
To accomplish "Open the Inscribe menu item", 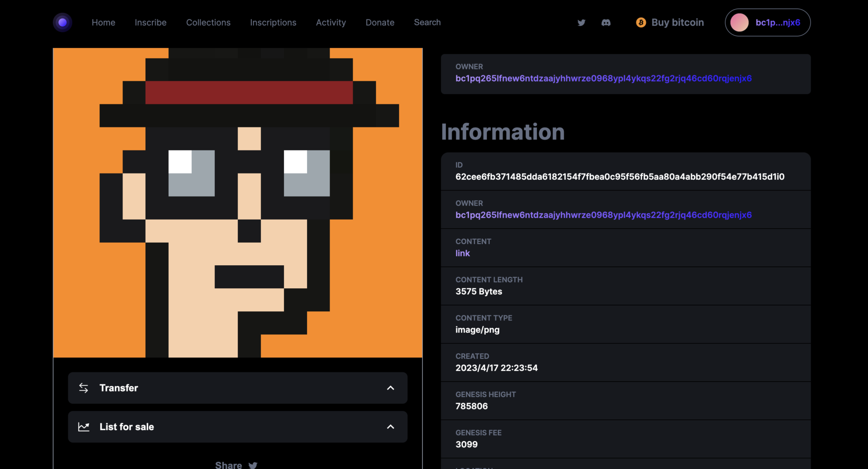I will pos(151,23).
